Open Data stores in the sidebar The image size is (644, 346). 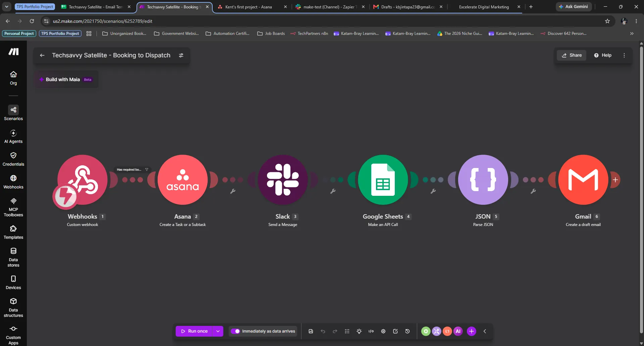pyautogui.click(x=13, y=257)
